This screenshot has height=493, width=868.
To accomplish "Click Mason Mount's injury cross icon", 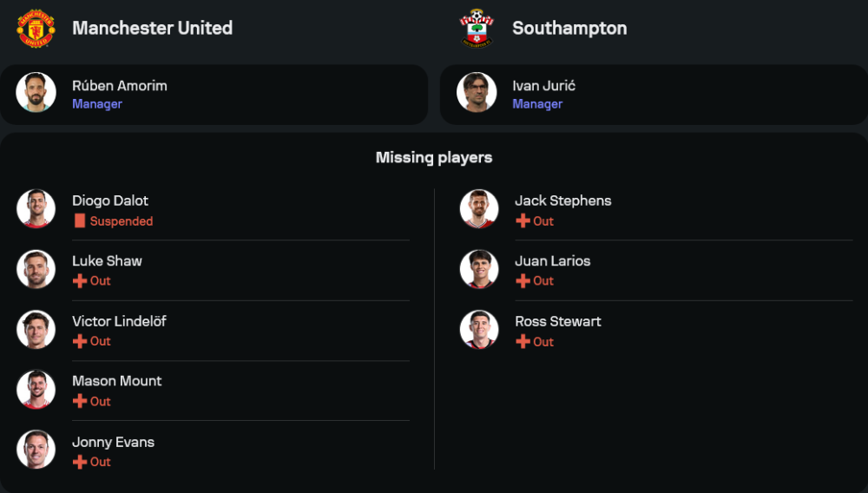I will [x=80, y=401].
